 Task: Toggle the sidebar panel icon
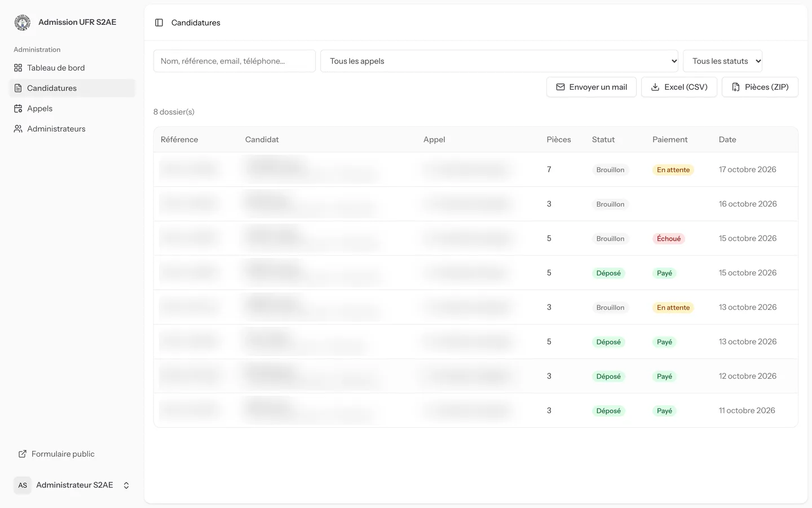(159, 23)
